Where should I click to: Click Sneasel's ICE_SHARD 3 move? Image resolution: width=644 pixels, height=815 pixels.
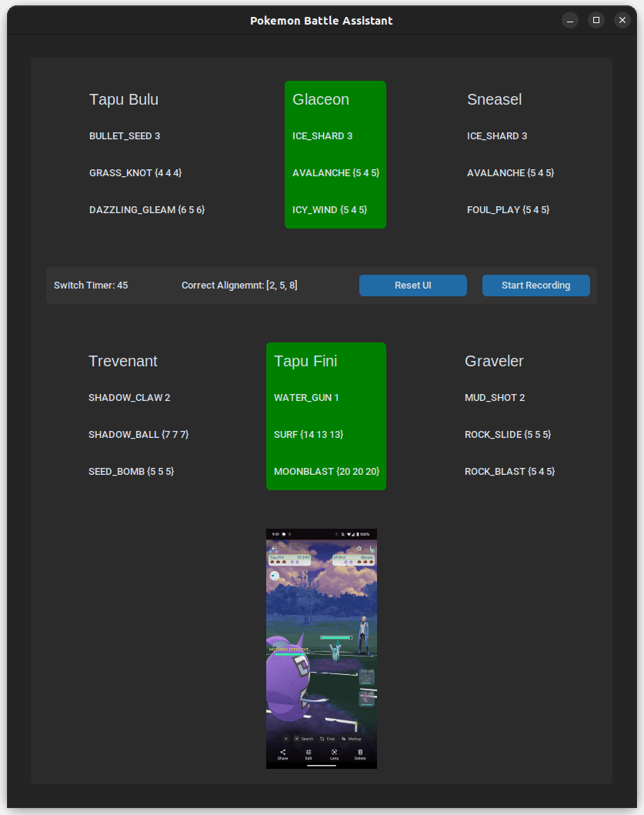497,136
